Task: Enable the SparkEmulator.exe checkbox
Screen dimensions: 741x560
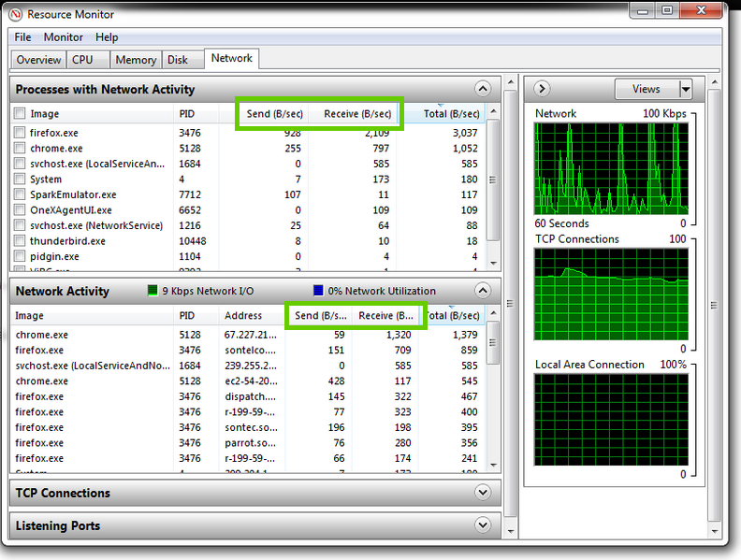Action: [20, 194]
